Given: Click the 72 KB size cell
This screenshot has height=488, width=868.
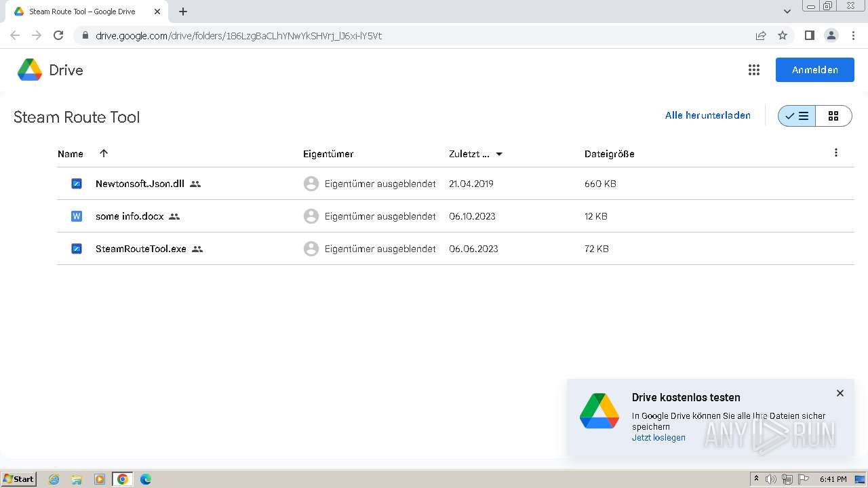Looking at the screenshot, I should pyautogui.click(x=597, y=249).
